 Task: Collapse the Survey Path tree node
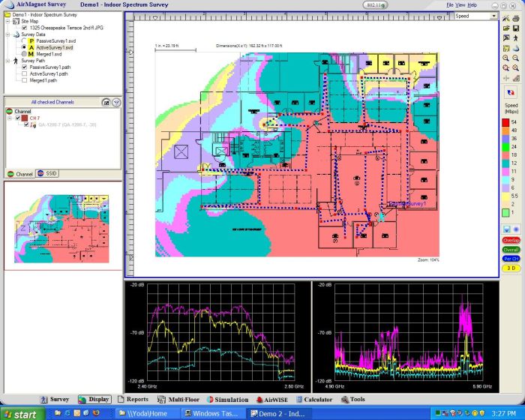[x=7, y=61]
